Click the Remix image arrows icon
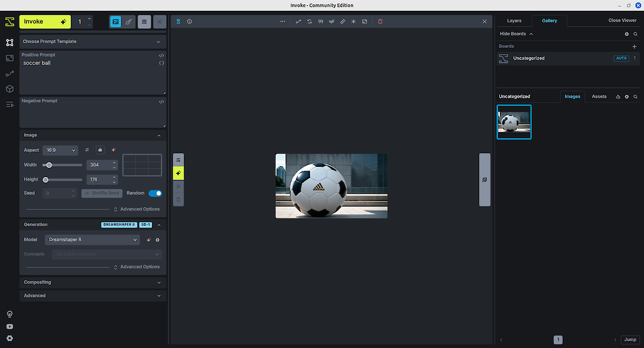 click(309, 22)
